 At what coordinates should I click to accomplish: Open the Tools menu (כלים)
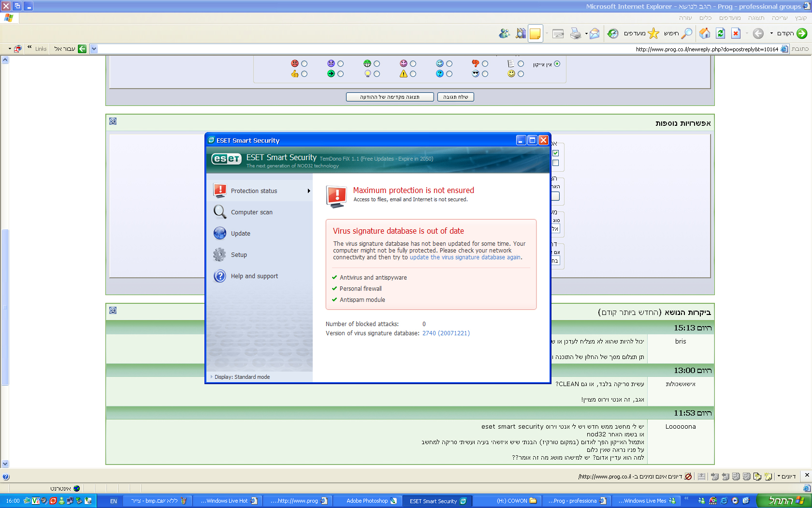706,18
